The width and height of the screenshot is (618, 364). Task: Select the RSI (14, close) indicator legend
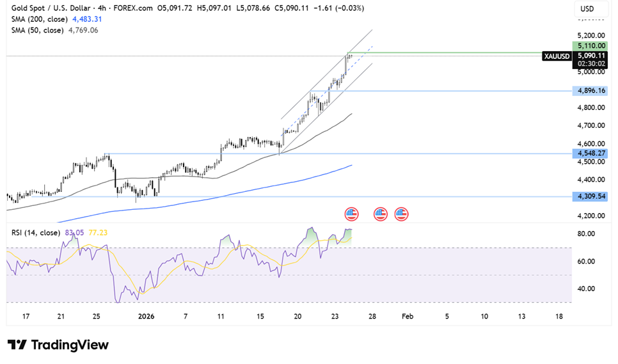click(x=36, y=233)
